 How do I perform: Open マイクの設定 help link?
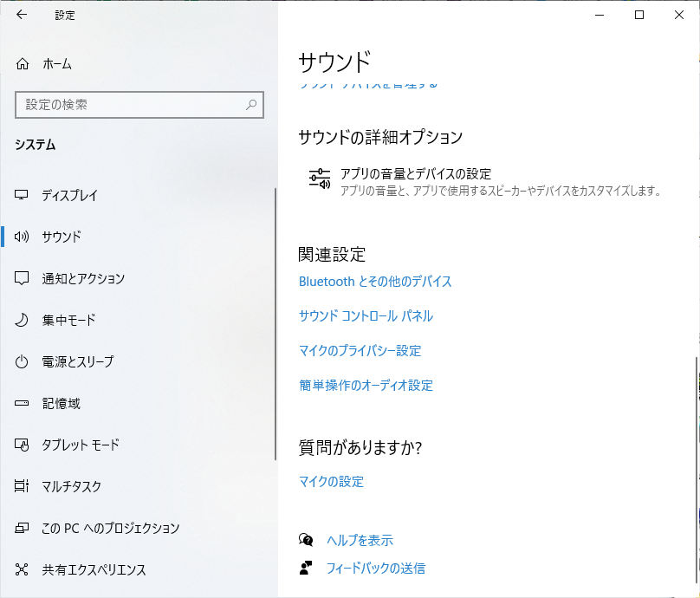[331, 482]
